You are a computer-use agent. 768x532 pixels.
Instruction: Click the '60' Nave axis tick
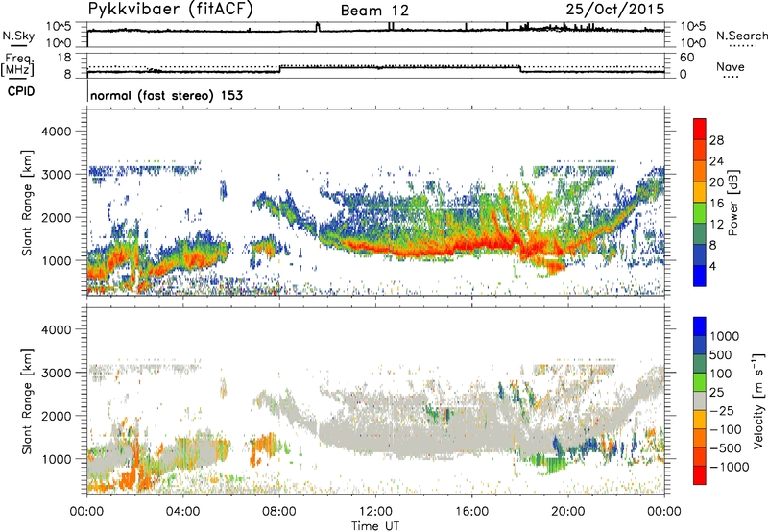(x=686, y=58)
